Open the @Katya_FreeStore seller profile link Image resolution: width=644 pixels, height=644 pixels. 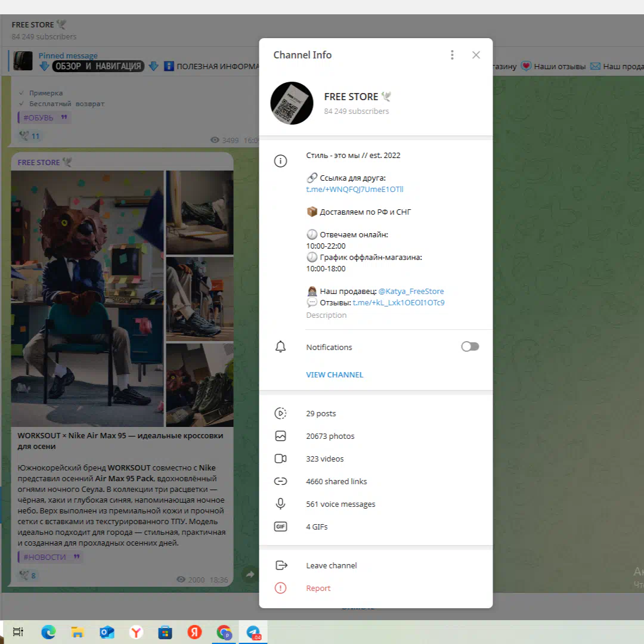point(411,292)
